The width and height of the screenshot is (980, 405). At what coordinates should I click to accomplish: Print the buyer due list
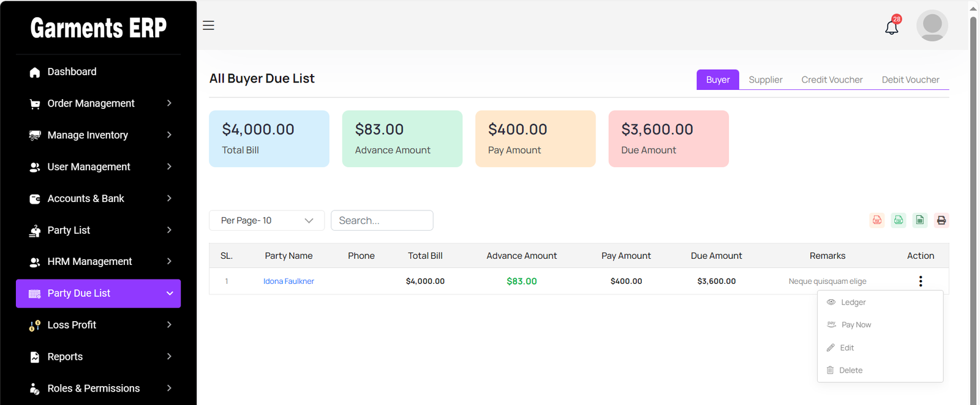pos(941,220)
